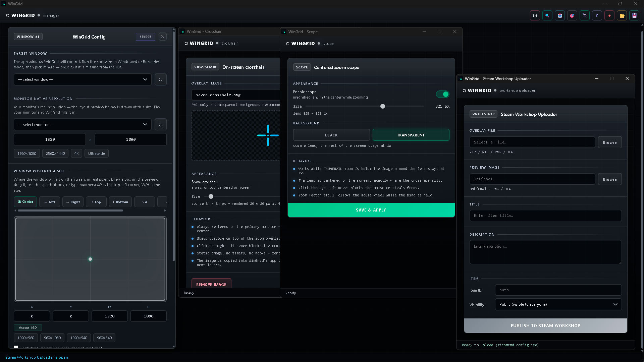Refresh the monitor list
This screenshot has height=362, width=644.
click(x=161, y=124)
